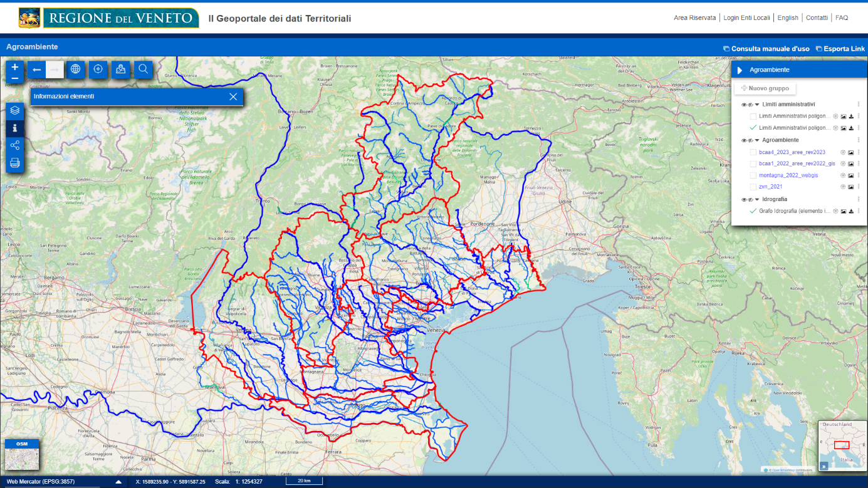Uncheck the Grafo Idrografia layer
This screenshot has height=488, width=868.
click(753, 211)
